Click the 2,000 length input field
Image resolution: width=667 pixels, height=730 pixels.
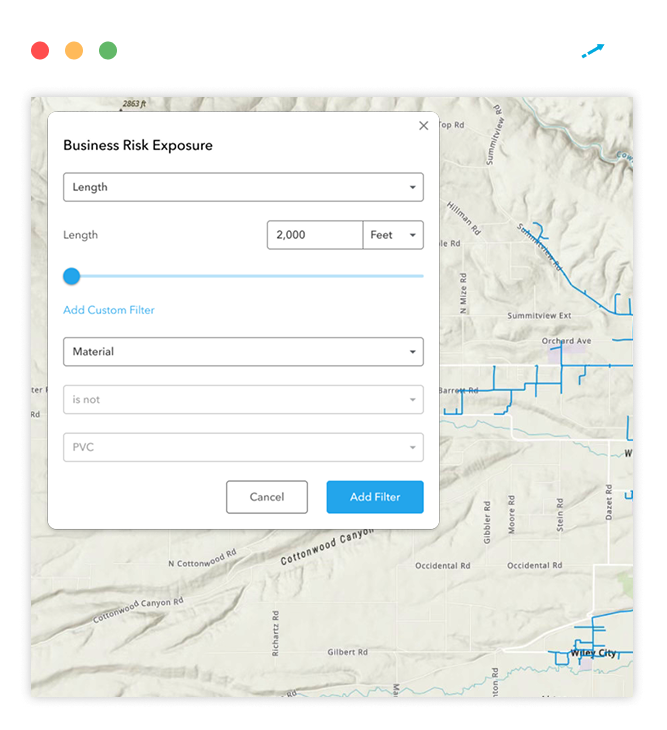tap(315, 235)
